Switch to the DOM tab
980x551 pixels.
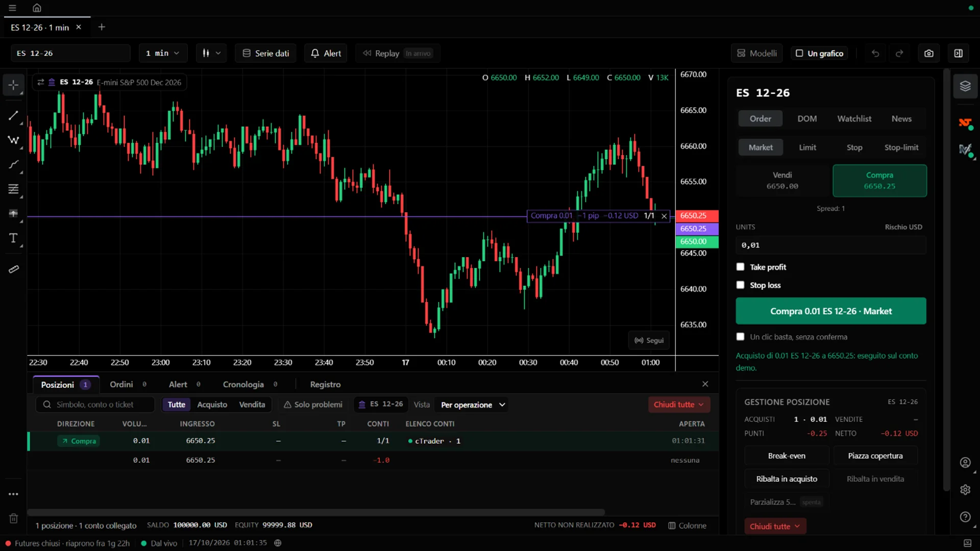pyautogui.click(x=807, y=118)
